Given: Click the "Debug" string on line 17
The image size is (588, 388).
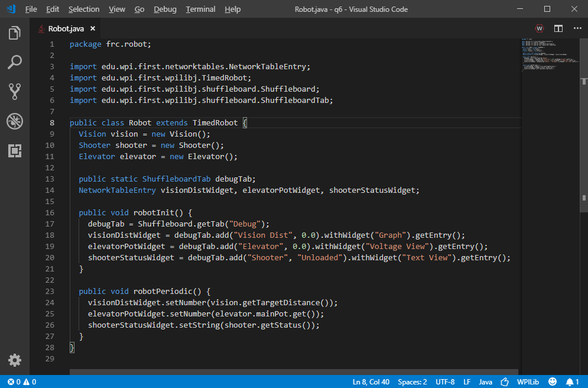Looking at the screenshot, I should pyautogui.click(x=245, y=224).
